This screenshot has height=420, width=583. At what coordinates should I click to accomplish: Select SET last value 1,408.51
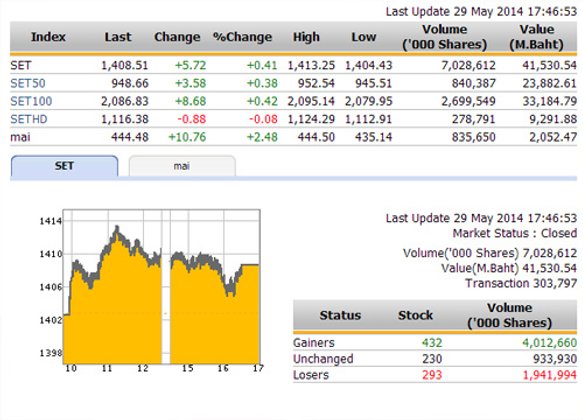(x=125, y=65)
